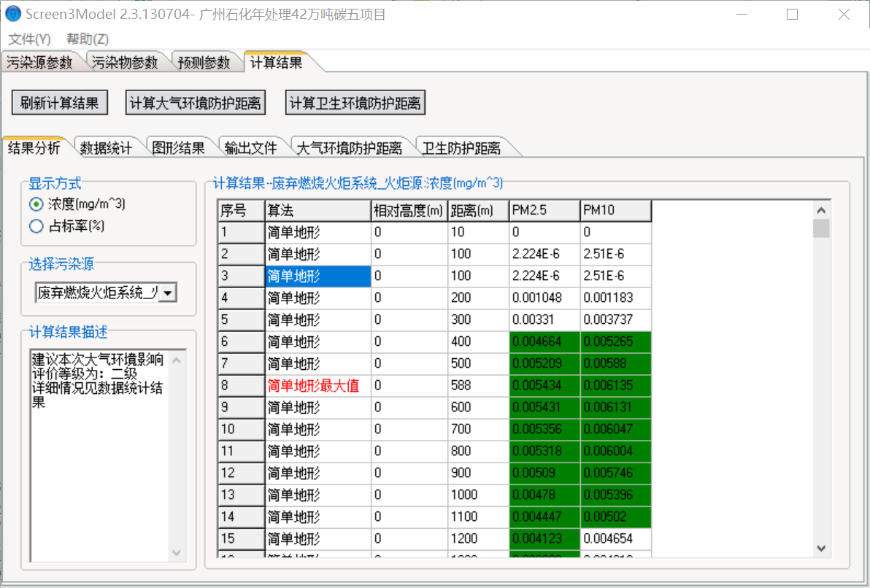The height and width of the screenshot is (588, 870).
Task: Click the 刷新计算结果 button
Action: tap(60, 103)
